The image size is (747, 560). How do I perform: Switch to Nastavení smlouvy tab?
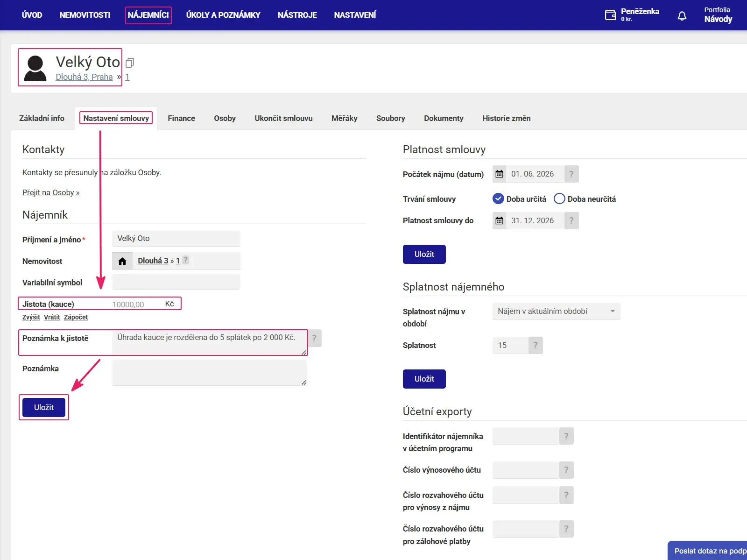[x=116, y=119]
